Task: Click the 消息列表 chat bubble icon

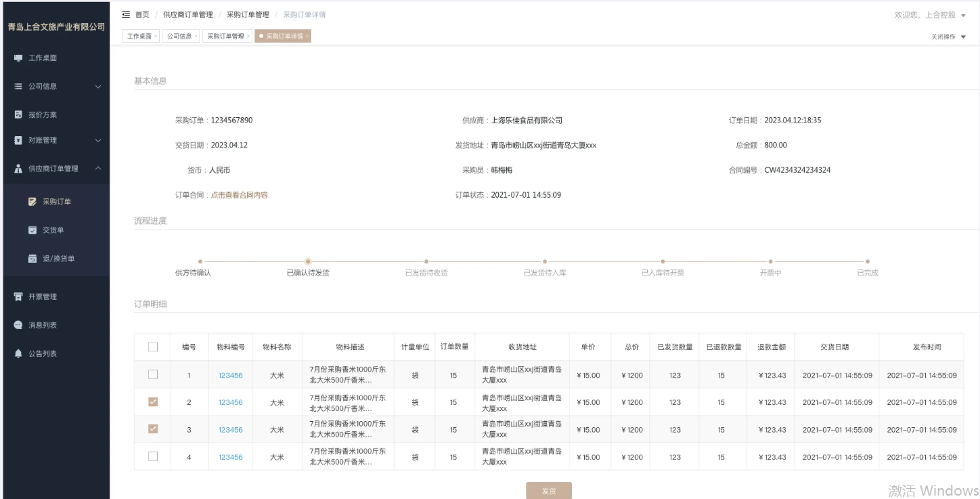Action: coord(18,325)
